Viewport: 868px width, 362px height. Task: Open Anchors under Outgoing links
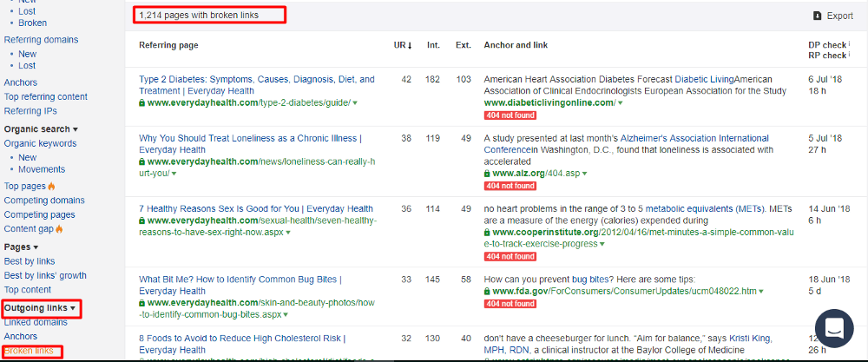(21, 337)
